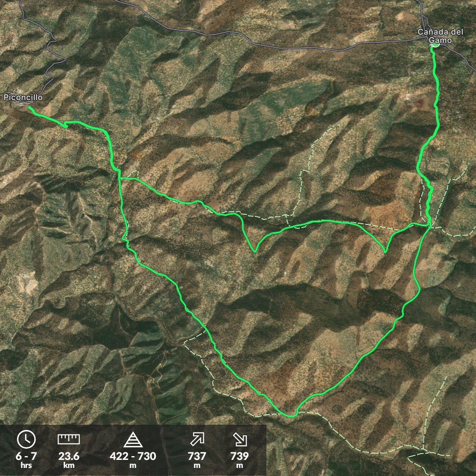The width and height of the screenshot is (476, 476).
Task: Click the 6 - 7 hrs value
Action: (26, 459)
